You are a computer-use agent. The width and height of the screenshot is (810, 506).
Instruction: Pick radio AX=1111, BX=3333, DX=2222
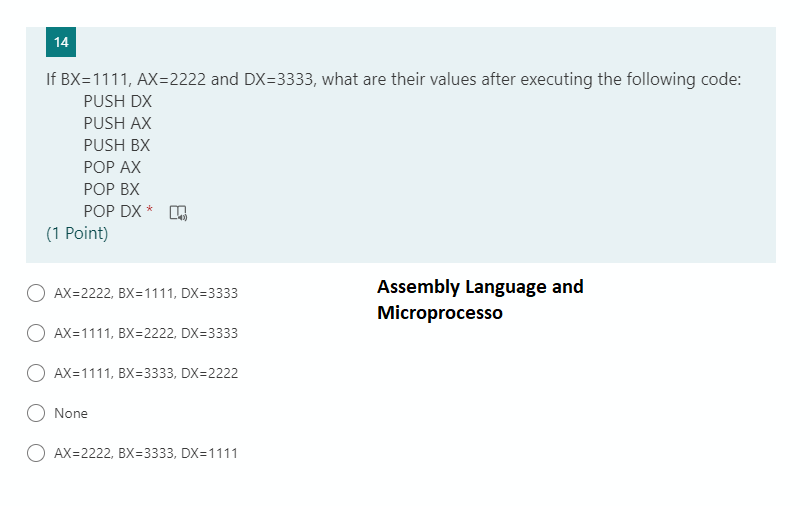pyautogui.click(x=36, y=373)
